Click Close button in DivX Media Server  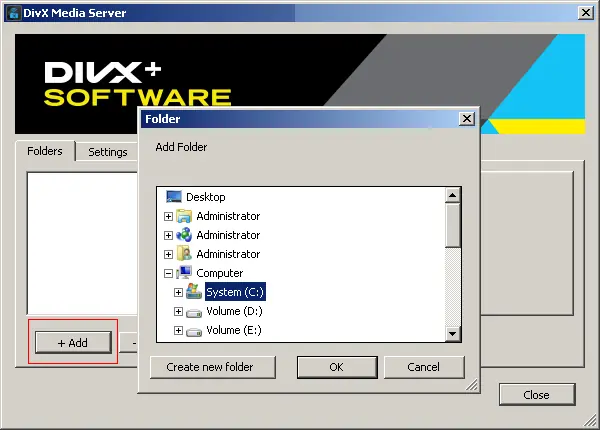pos(537,394)
